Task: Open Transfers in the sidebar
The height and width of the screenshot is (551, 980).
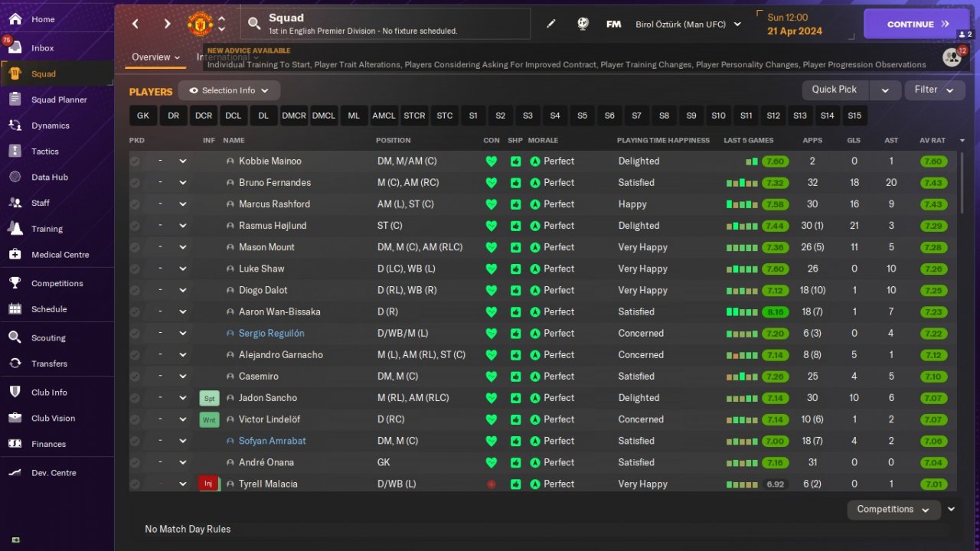Action: point(49,364)
